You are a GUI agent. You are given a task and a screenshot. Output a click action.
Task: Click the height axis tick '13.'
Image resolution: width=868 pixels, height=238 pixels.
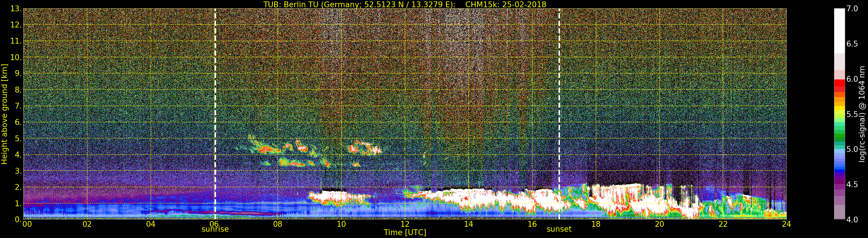16,9
